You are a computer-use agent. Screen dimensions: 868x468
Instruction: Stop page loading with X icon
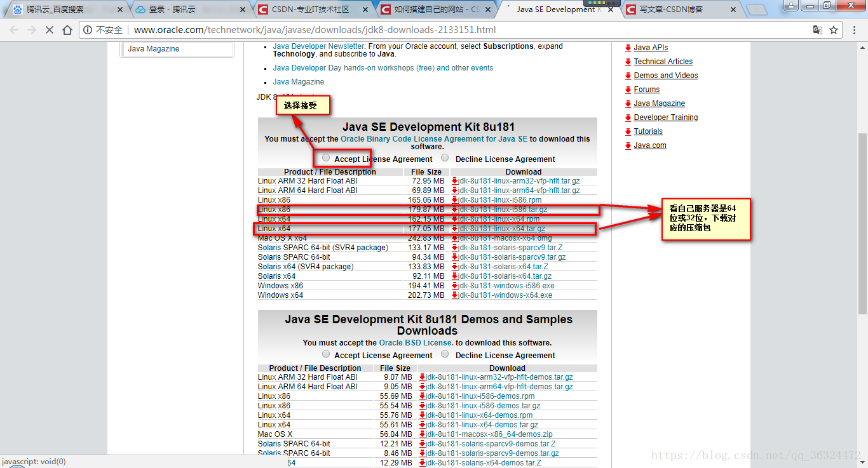click(x=50, y=30)
